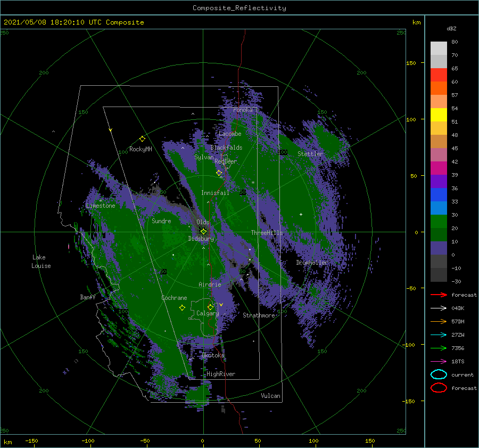
Task: Click the ThreeHills label
Action: coord(267,233)
